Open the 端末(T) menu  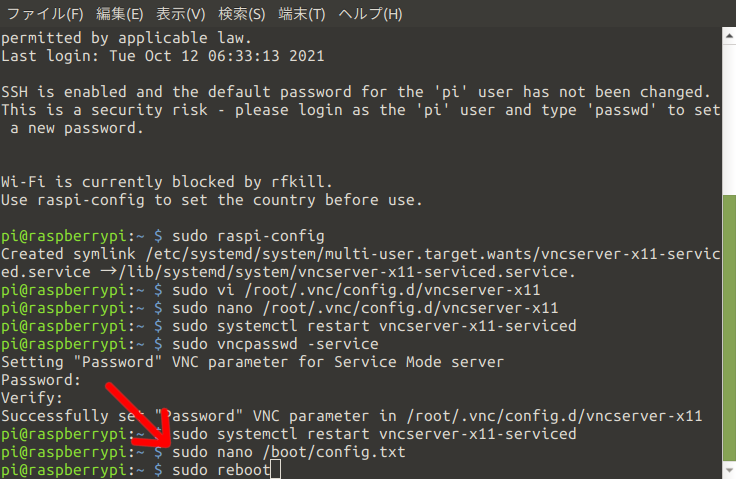click(x=302, y=14)
